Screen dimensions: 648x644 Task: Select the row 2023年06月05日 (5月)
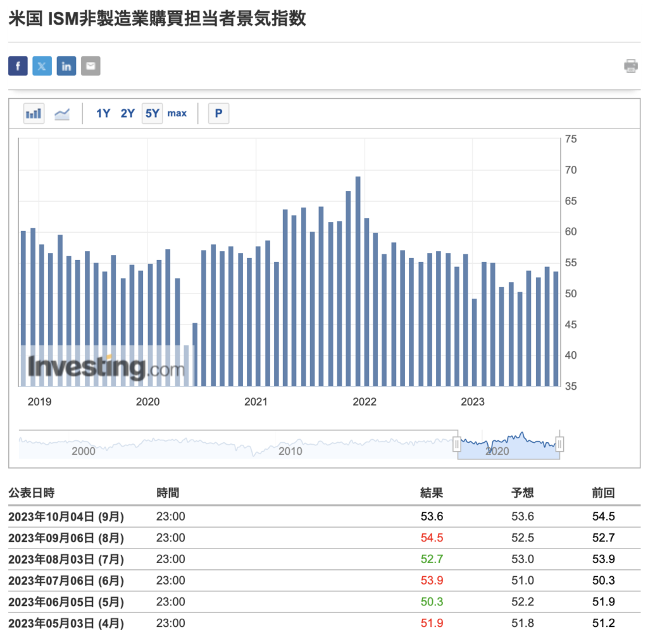click(x=325, y=602)
